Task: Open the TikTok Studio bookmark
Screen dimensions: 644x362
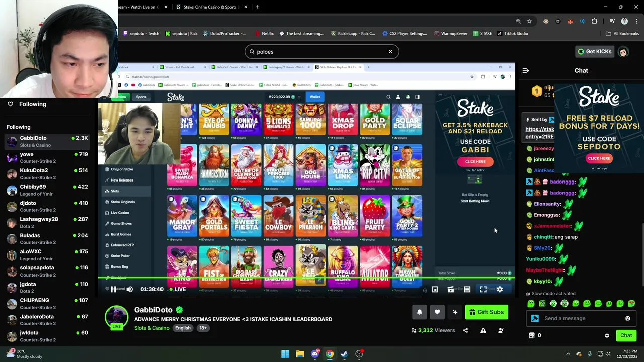Action: tap(512, 34)
